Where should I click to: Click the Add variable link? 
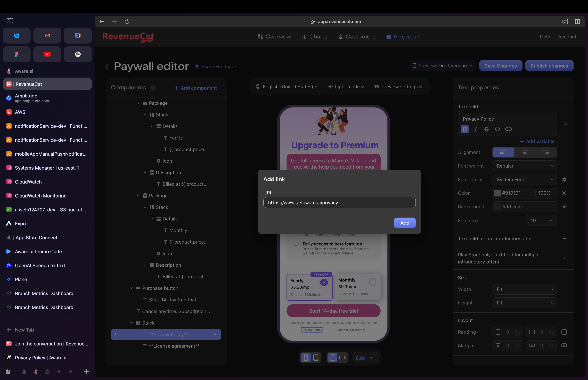(537, 141)
